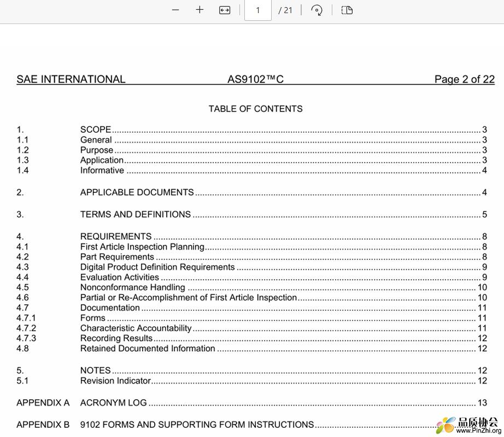Viewport: 504px width, 437px height.
Task: Click the 'Page 2 of 22' header text
Action: click(465, 79)
